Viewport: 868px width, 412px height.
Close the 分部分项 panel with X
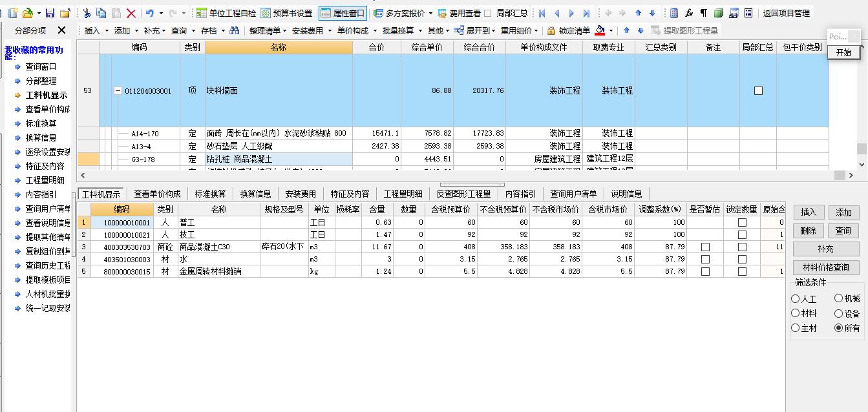click(x=62, y=30)
